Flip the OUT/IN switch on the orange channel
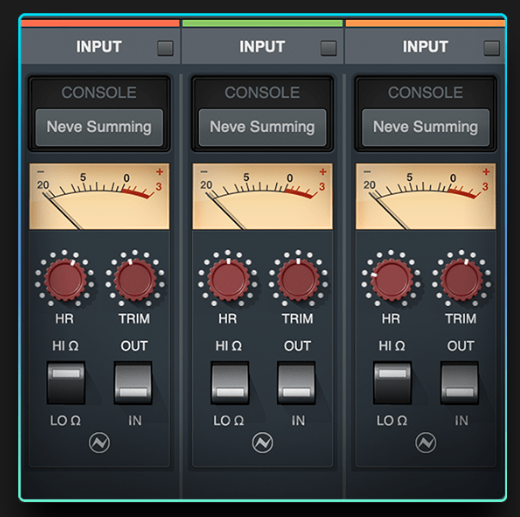 pyautogui.click(x=460, y=383)
